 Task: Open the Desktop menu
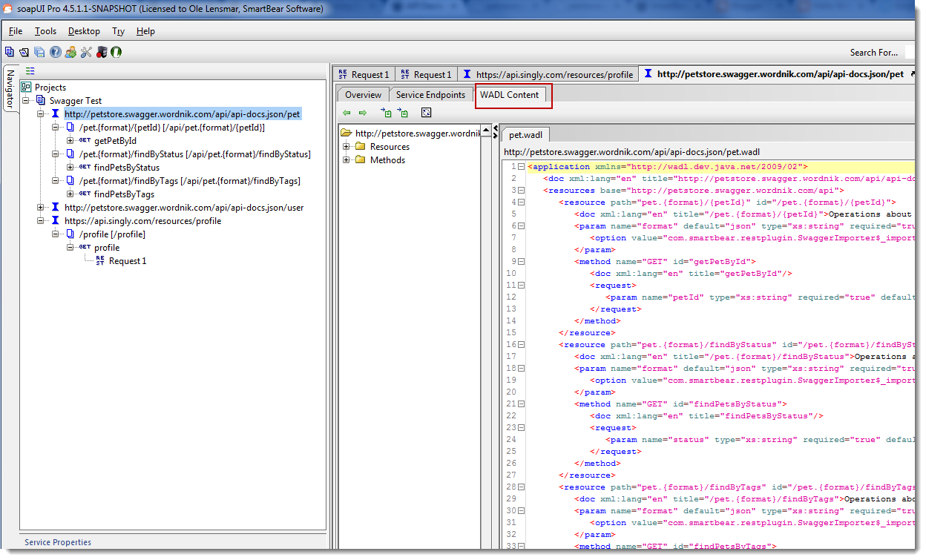pyautogui.click(x=84, y=31)
